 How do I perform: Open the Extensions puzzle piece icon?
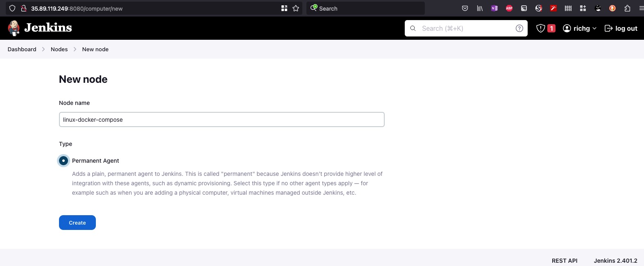(627, 8)
